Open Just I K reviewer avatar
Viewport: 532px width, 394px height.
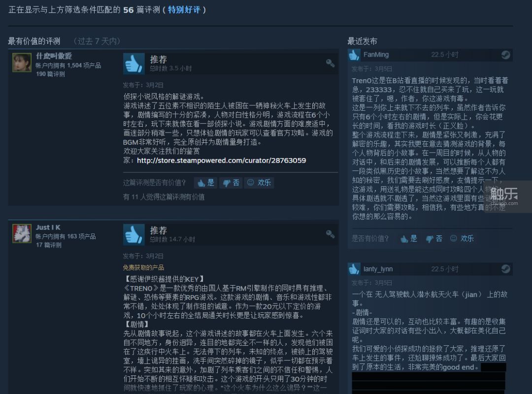pos(22,233)
